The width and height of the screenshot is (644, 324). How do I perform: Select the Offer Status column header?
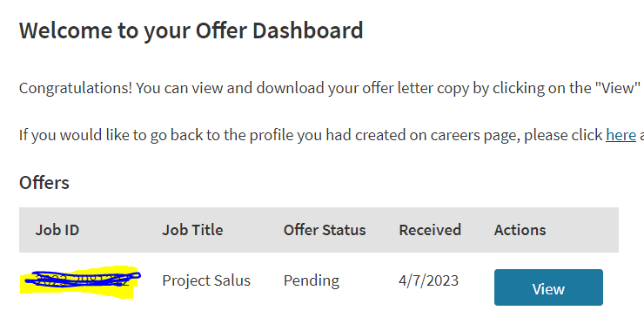tap(325, 230)
